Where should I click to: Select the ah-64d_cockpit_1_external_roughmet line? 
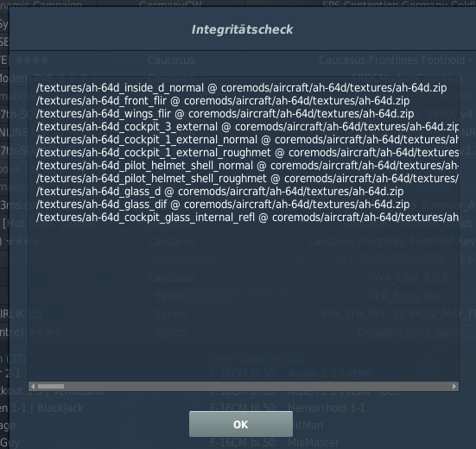click(247, 153)
